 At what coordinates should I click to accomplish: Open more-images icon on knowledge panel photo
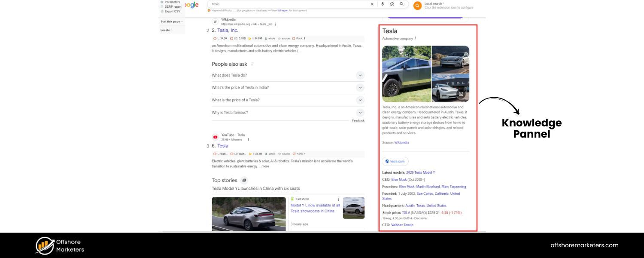pyautogui.click(x=461, y=94)
